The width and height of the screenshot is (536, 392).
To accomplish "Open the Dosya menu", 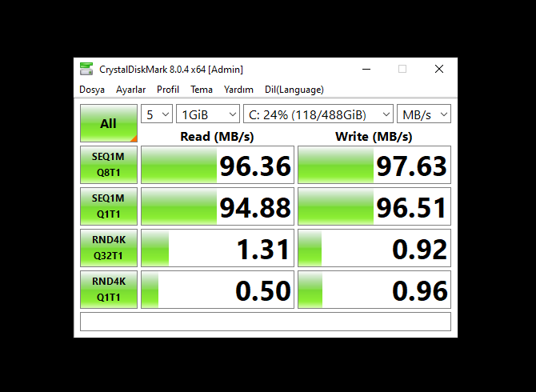I will (x=92, y=90).
